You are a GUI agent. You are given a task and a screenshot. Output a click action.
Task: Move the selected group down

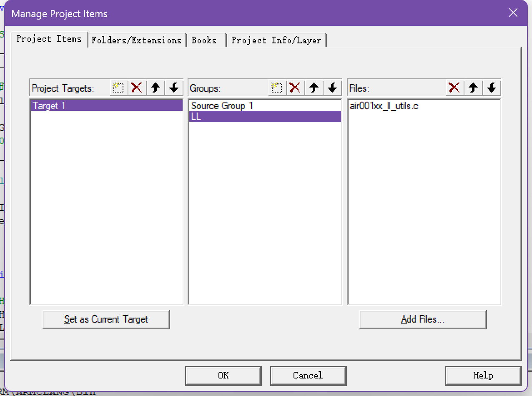[x=332, y=88]
